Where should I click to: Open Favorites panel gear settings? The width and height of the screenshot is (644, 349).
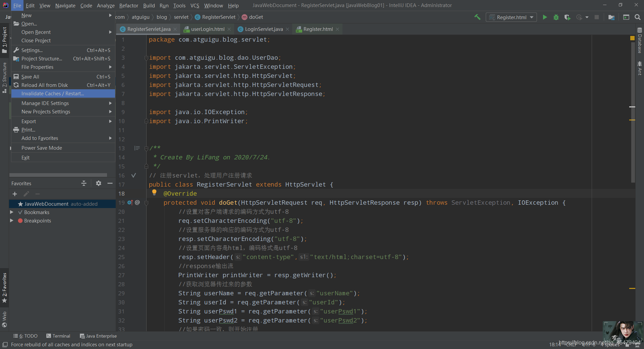click(x=98, y=183)
